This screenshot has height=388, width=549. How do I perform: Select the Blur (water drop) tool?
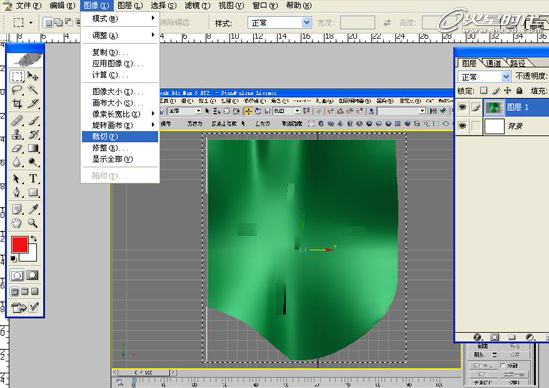(x=16, y=162)
